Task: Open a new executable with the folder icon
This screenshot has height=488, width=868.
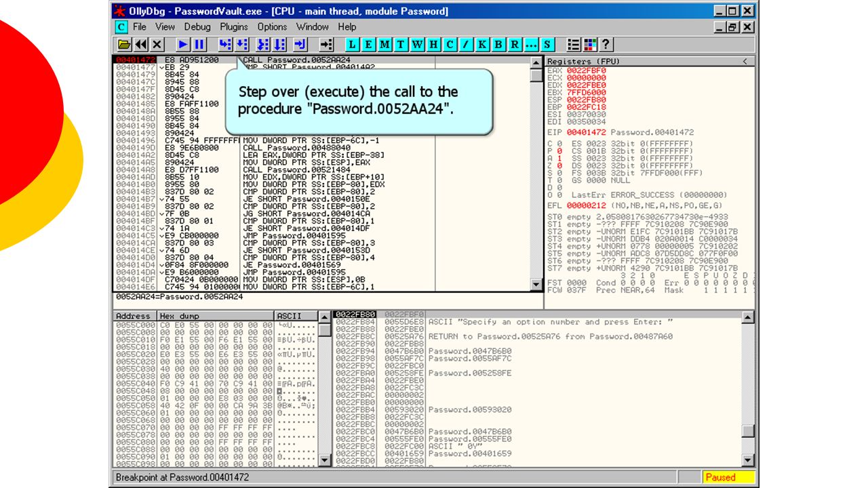Action: 124,45
